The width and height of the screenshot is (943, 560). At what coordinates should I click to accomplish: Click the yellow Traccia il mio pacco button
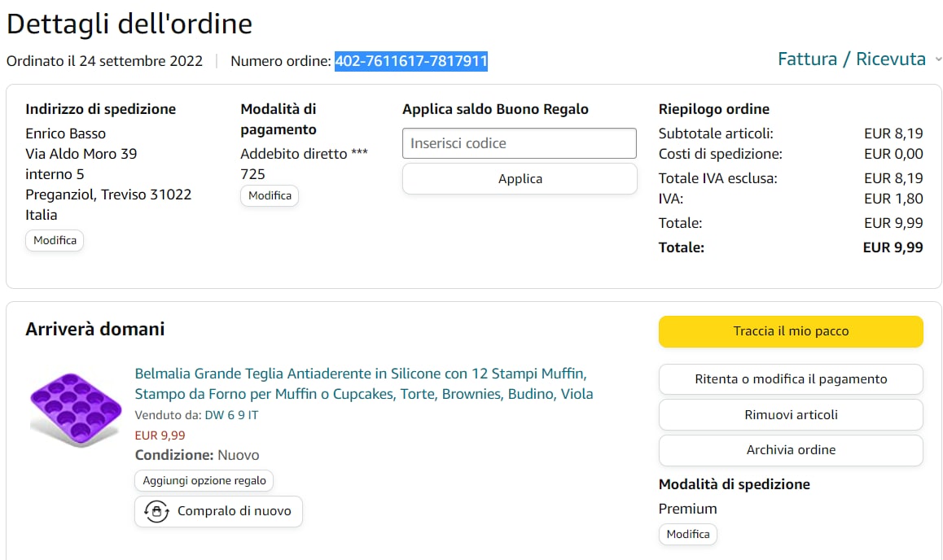790,331
